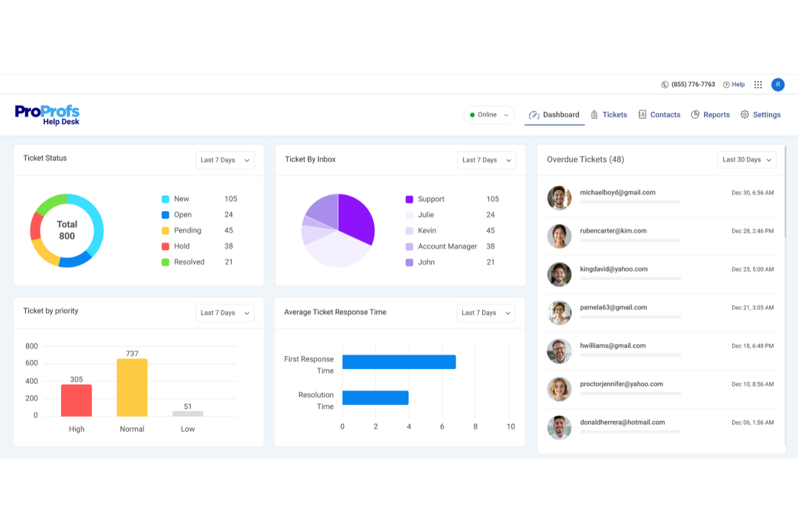Open Overdue Tickets Last 30 Days dropdown
The width and height of the screenshot is (798, 532).
747,160
